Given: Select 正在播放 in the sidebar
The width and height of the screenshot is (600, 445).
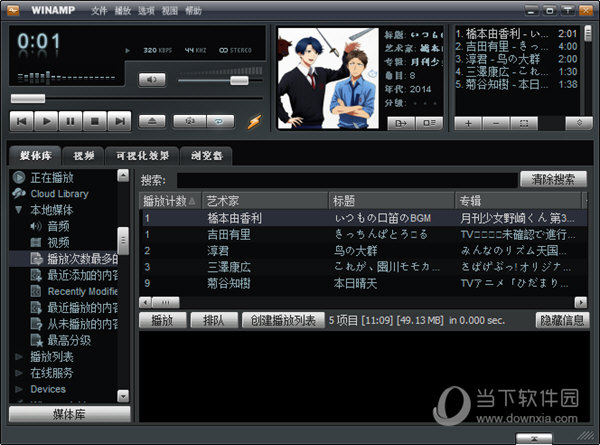Looking at the screenshot, I should pos(52,178).
